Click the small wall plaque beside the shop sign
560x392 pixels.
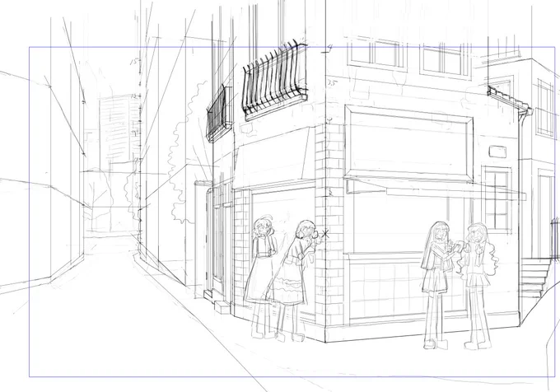(x=497, y=152)
